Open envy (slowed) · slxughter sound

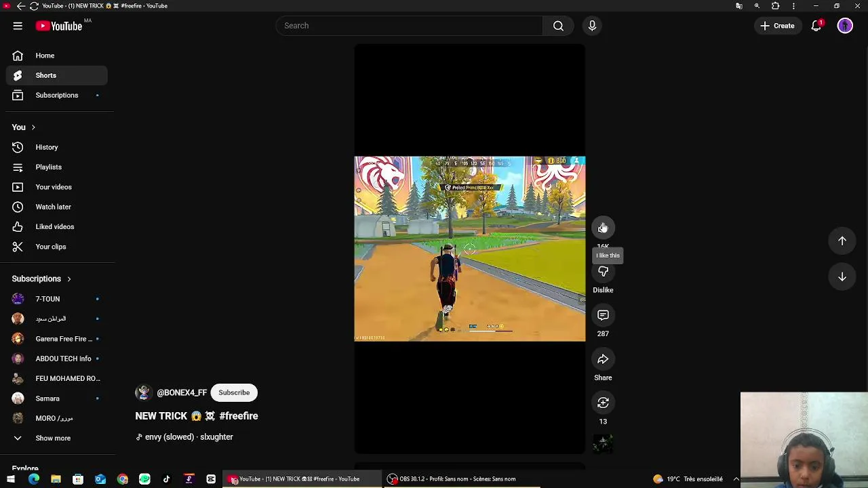coord(184,437)
